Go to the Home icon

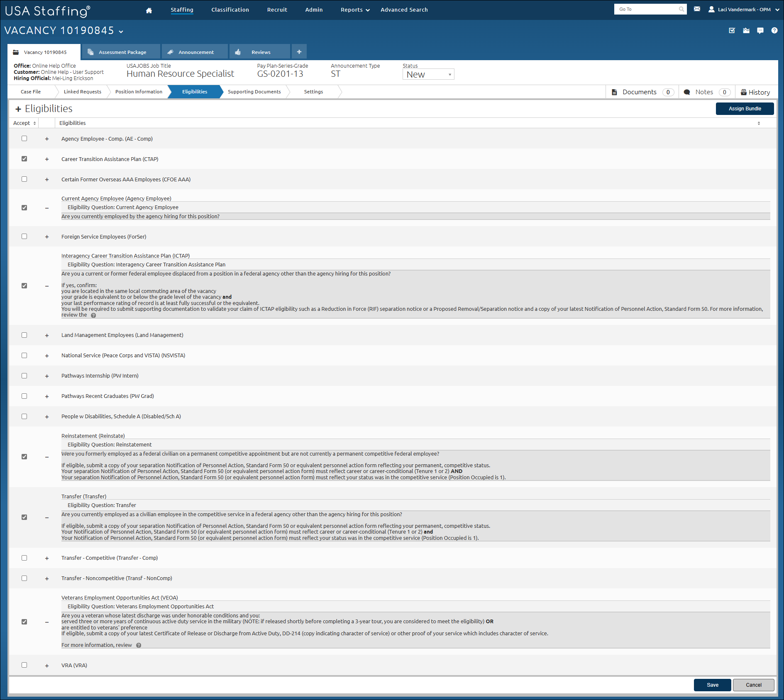149,10
